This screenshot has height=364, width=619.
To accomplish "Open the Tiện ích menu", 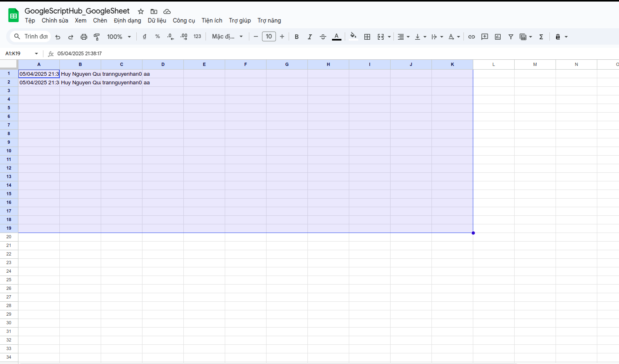I will tap(212, 20).
